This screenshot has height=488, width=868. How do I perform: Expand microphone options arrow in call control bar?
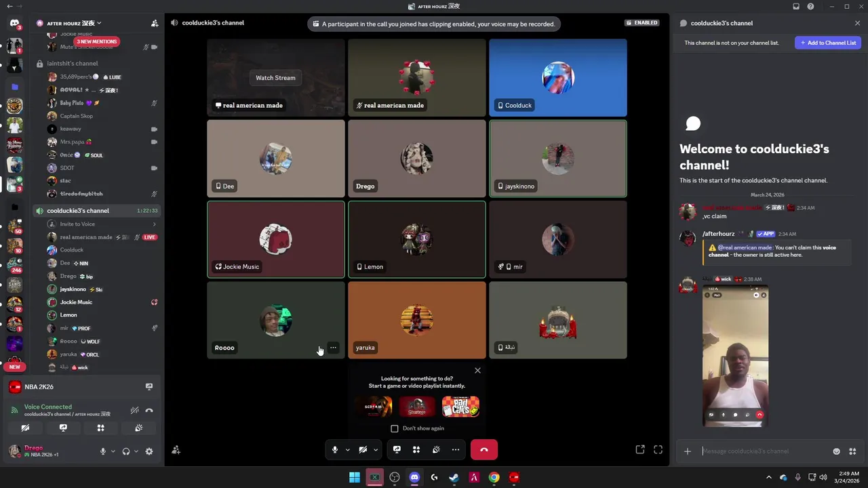pos(347,449)
